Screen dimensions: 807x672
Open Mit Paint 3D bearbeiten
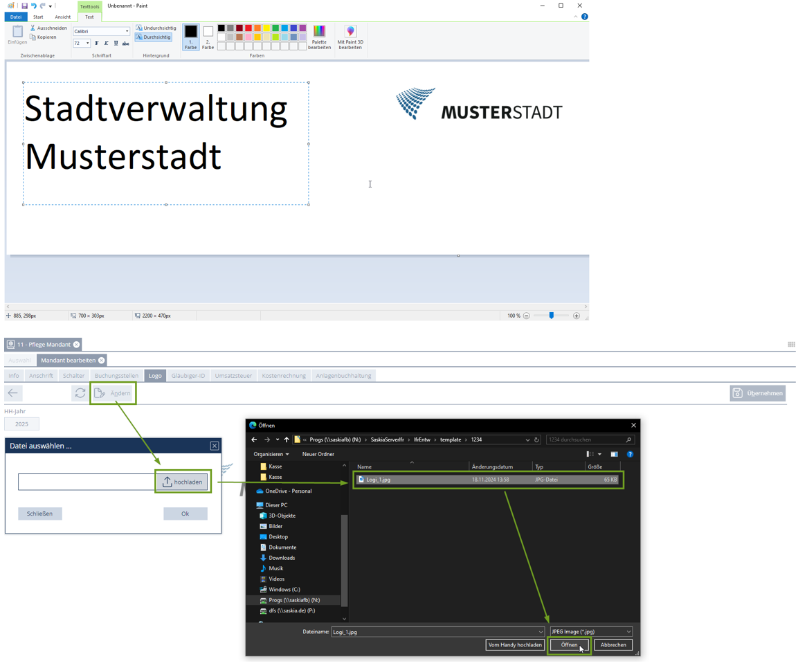(350, 31)
